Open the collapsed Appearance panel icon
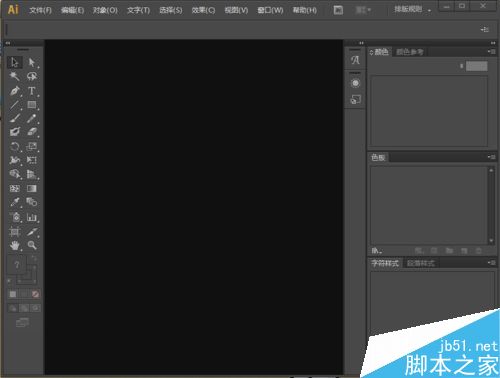Screen dimensions: 500x378 click(x=355, y=83)
